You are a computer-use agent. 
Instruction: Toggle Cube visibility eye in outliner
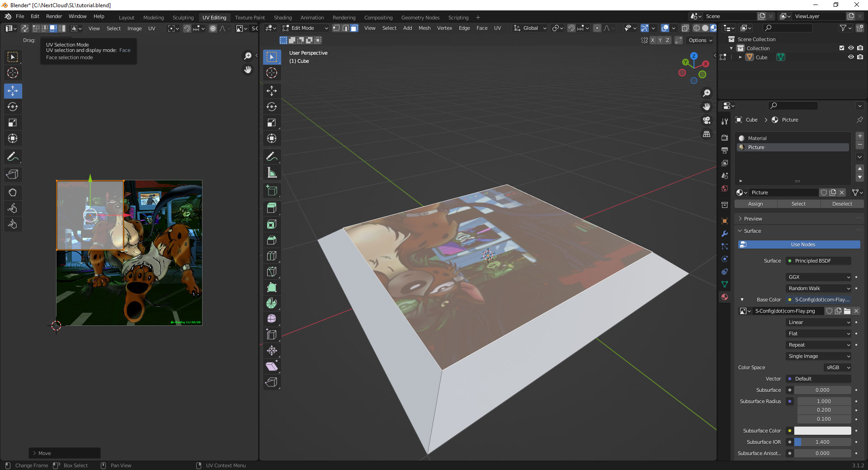tap(851, 57)
